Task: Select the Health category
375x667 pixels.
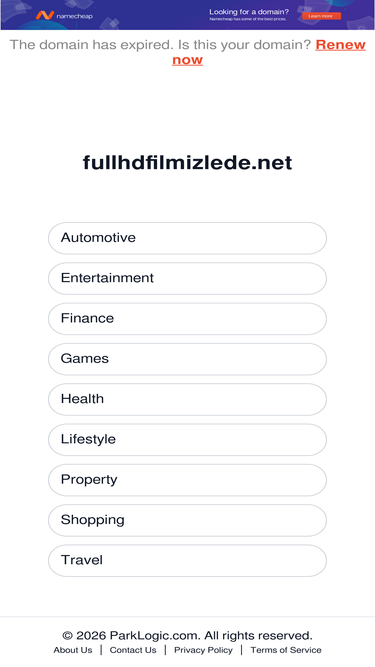Action: point(188,399)
